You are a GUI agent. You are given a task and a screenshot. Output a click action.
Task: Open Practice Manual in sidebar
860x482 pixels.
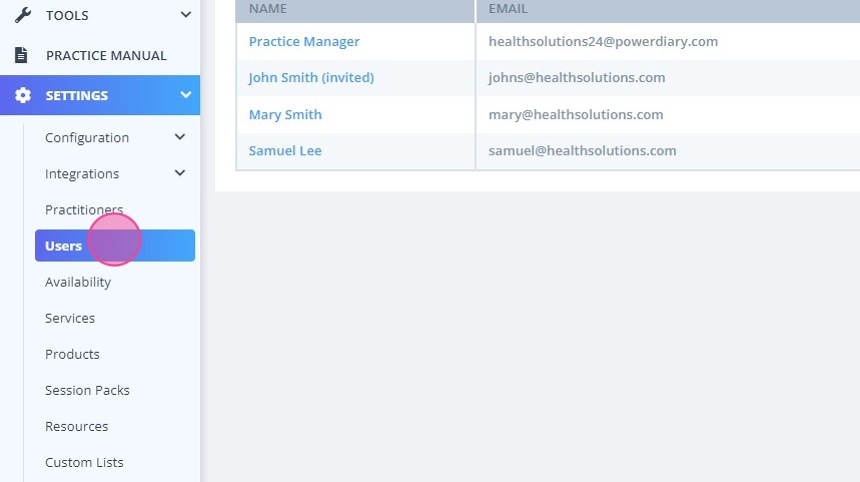[106, 55]
